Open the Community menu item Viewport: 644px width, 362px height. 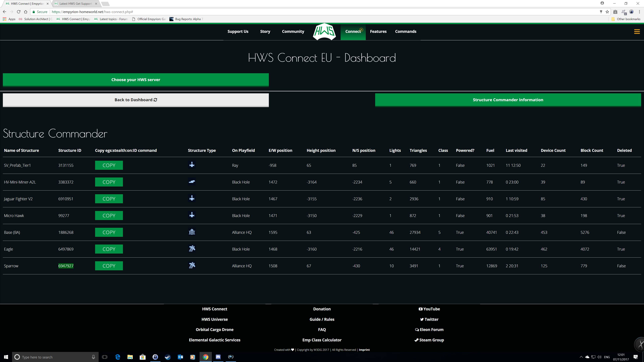[293, 32]
